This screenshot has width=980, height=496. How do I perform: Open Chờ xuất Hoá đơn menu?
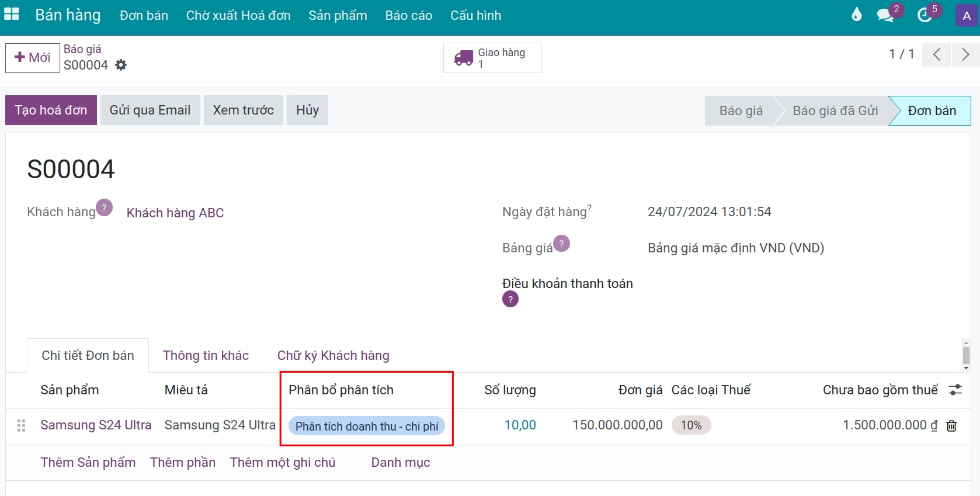click(238, 15)
